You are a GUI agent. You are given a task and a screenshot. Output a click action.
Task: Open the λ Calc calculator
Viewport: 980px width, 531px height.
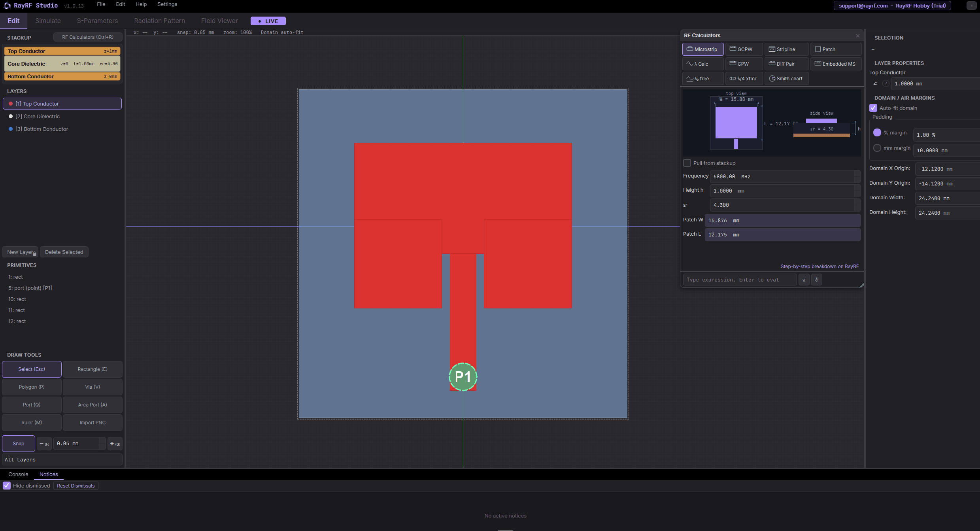[x=702, y=64]
